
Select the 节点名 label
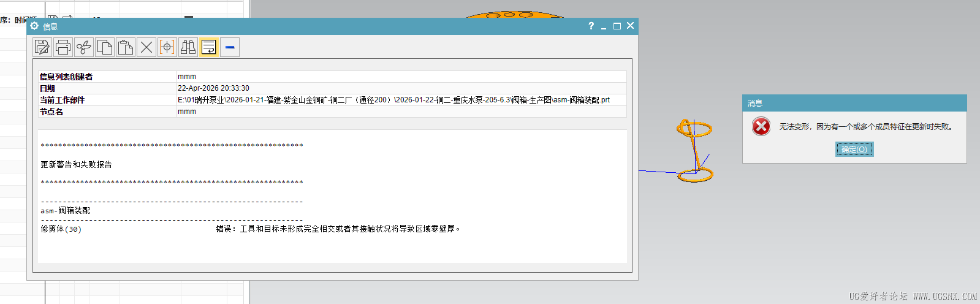pos(51,112)
